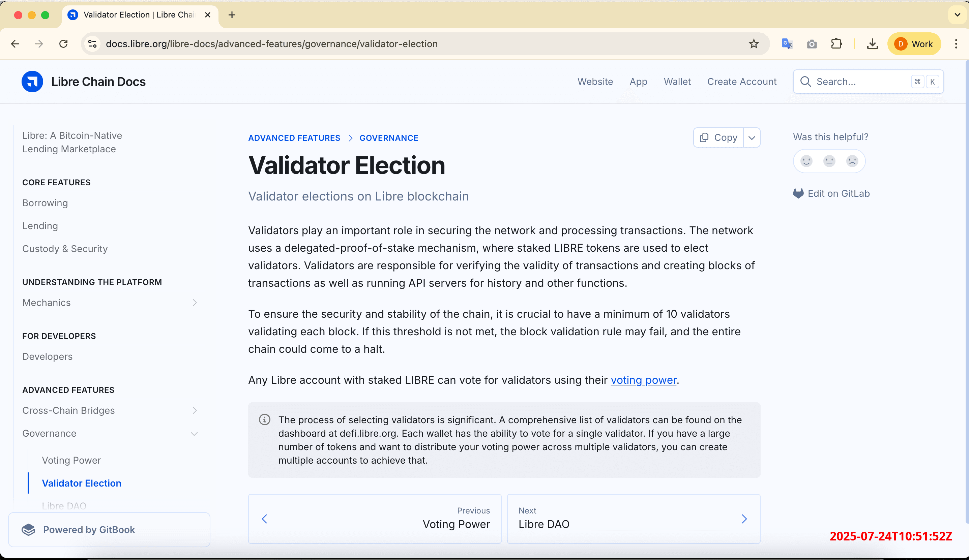Image resolution: width=969 pixels, height=560 pixels.
Task: Open Google Translate in the browser toolbar
Action: [x=787, y=43]
